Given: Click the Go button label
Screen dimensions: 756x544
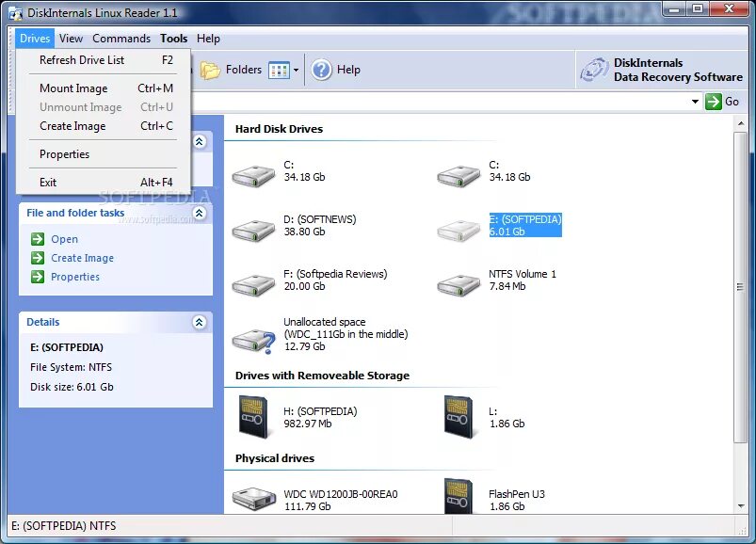Looking at the screenshot, I should tap(732, 102).
